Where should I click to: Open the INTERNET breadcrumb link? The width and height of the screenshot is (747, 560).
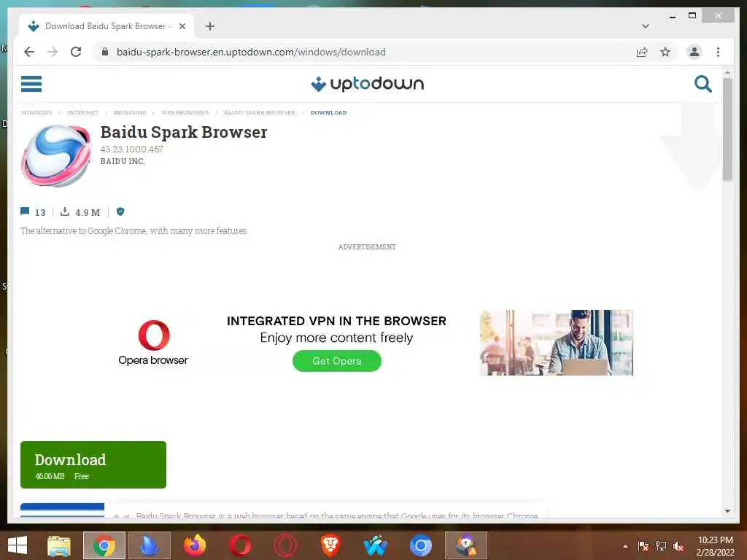pyautogui.click(x=82, y=112)
